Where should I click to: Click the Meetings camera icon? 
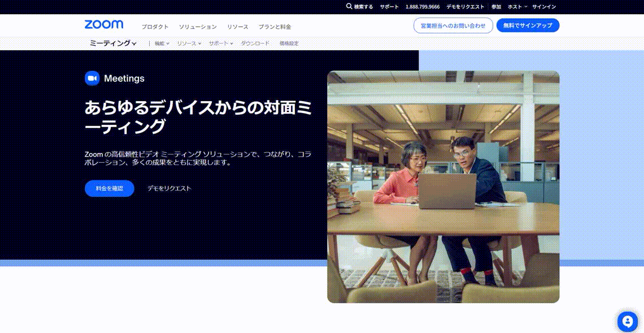92,78
